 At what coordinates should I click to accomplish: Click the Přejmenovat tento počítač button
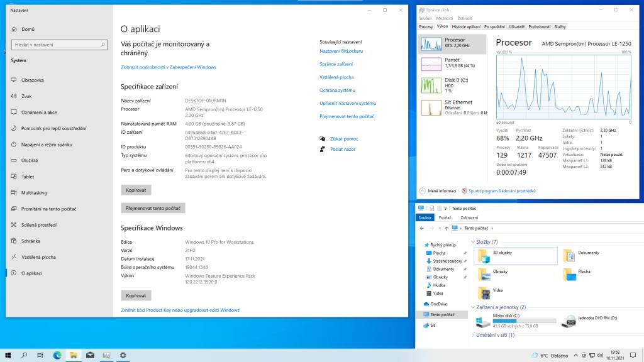coord(153,207)
